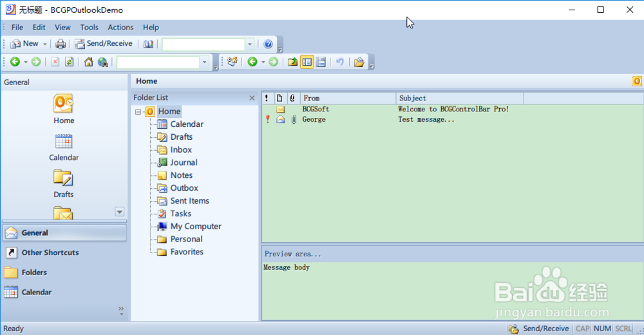Open the advanced toolbar Back dropdown arrow

pos(263,62)
